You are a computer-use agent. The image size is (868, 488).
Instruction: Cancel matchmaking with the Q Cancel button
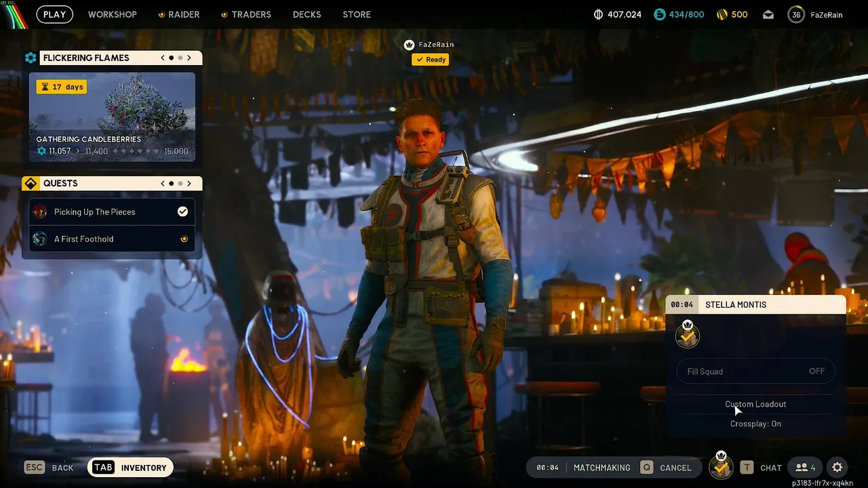(x=666, y=468)
